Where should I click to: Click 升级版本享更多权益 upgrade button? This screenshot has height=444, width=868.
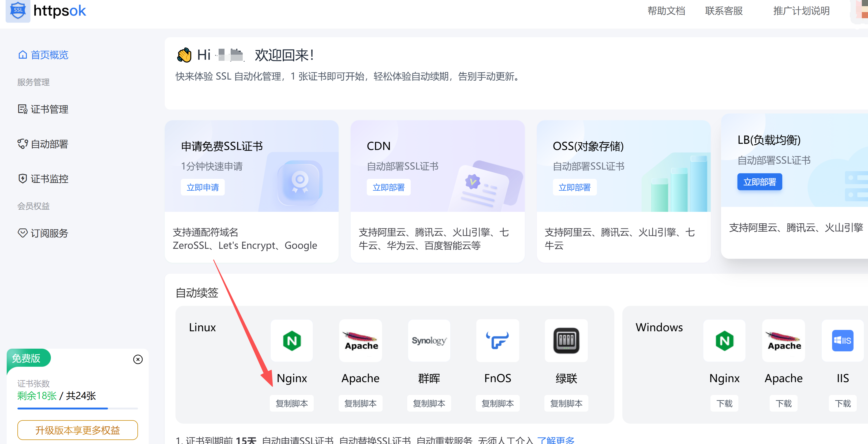pyautogui.click(x=77, y=430)
